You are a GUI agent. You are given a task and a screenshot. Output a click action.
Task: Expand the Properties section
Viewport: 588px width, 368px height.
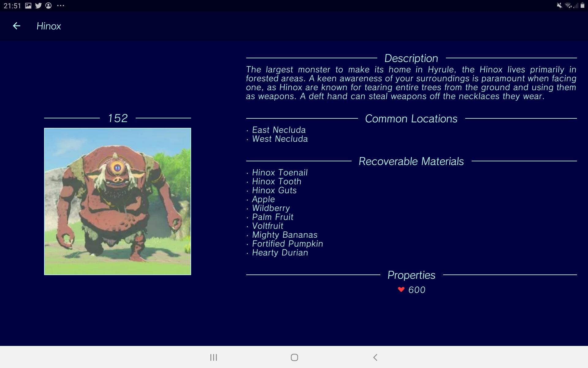tap(411, 274)
